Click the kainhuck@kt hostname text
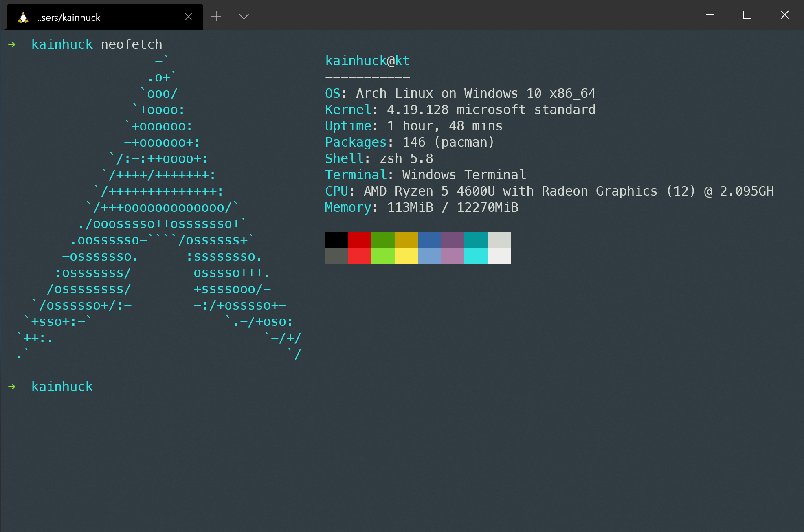804x532 pixels. tap(367, 60)
